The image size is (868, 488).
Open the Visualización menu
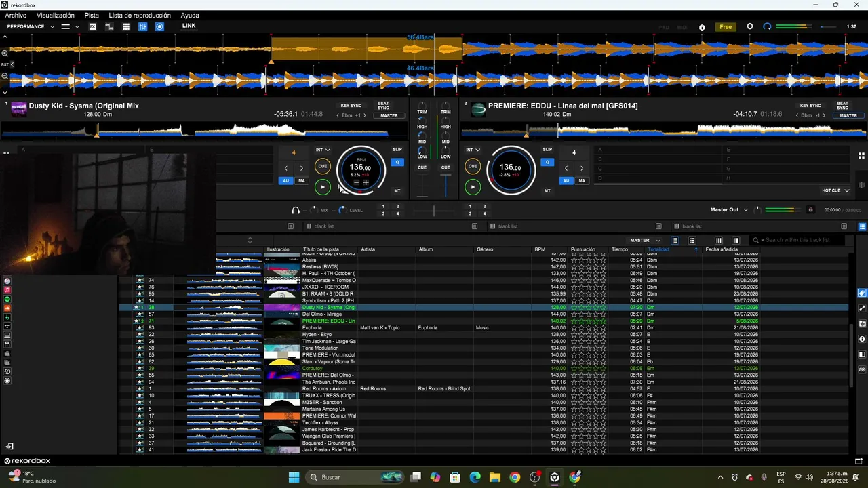tap(56, 15)
